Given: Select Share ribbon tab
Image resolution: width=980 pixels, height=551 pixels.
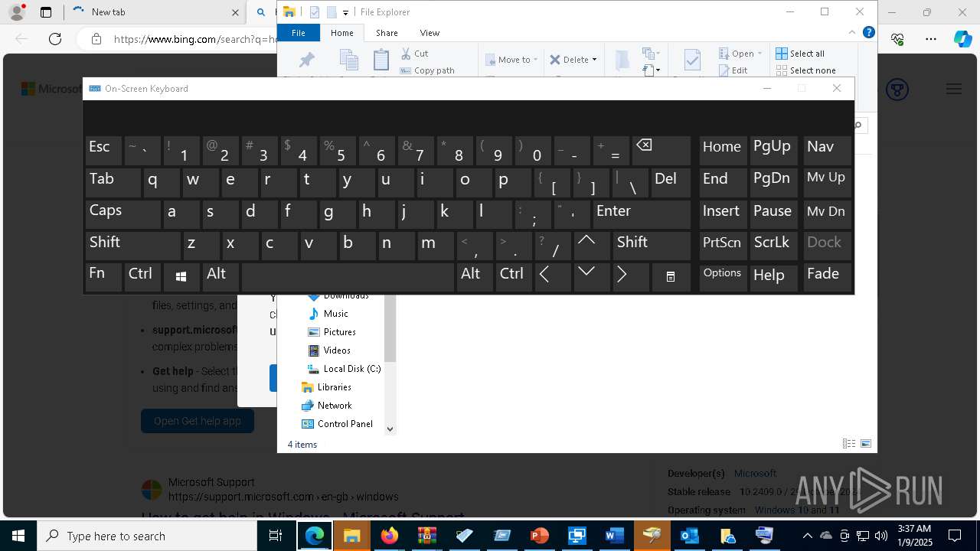Looking at the screenshot, I should click(387, 33).
